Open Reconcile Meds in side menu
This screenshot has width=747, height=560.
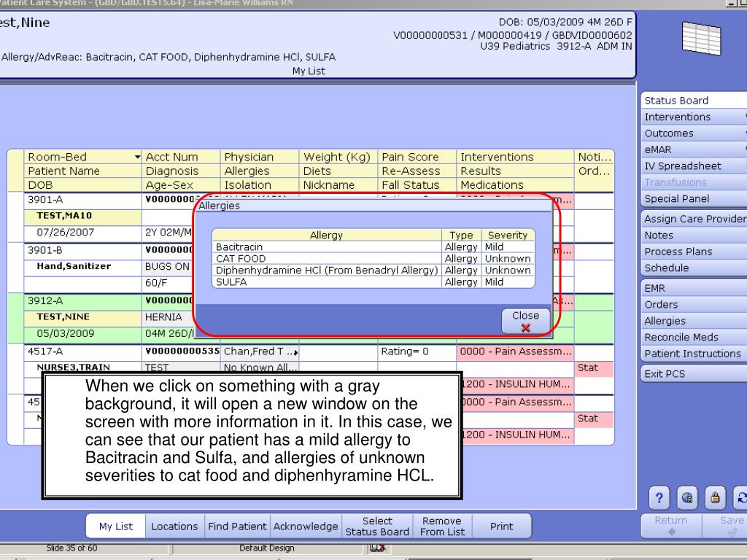pyautogui.click(x=693, y=337)
